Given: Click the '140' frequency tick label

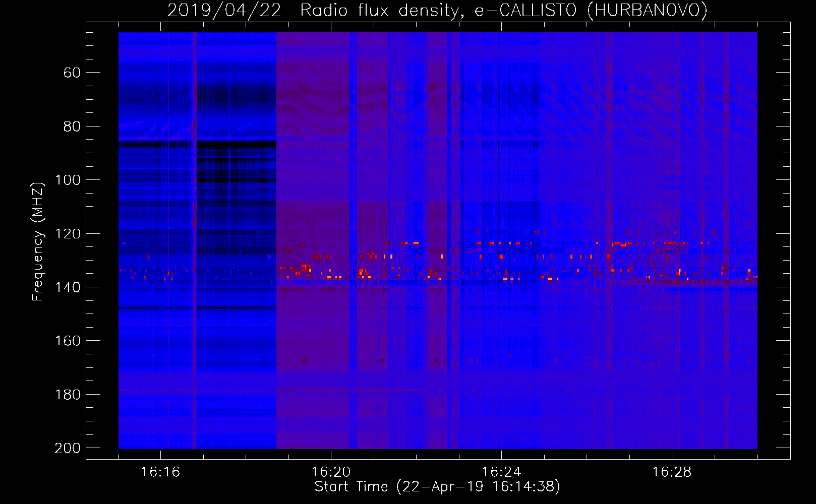Looking at the screenshot, I should pyautogui.click(x=68, y=287).
